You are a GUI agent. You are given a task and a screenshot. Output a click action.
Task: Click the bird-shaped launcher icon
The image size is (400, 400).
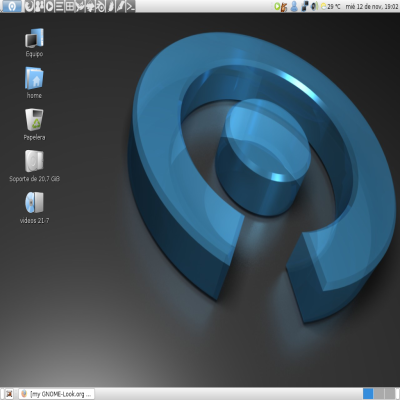[x=80, y=6]
